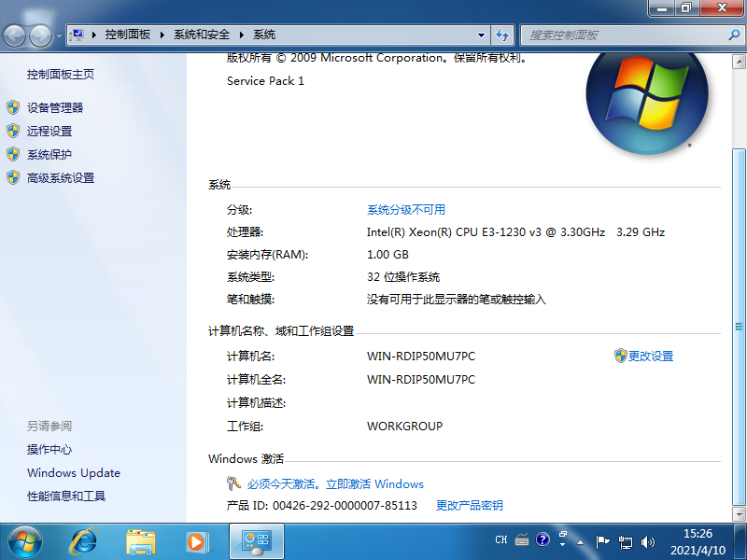
Task: Expand the arrow after 系统和安全 breadcrumb
Action: click(243, 35)
